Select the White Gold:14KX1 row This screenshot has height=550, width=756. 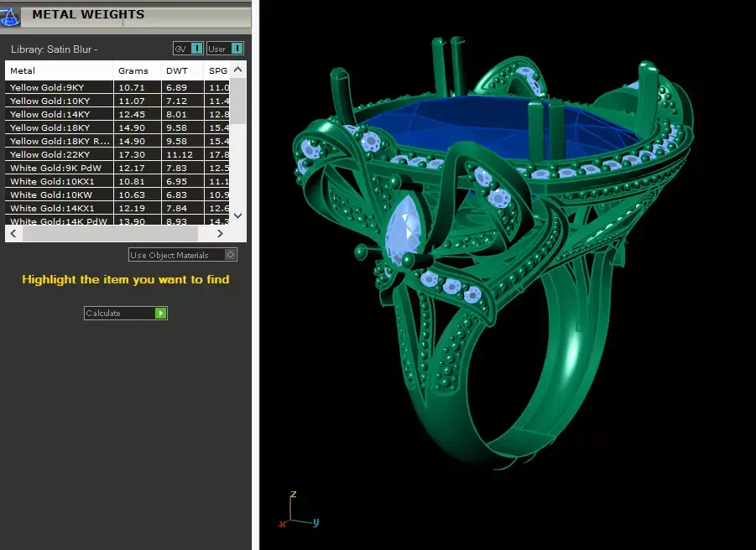pyautogui.click(x=117, y=209)
